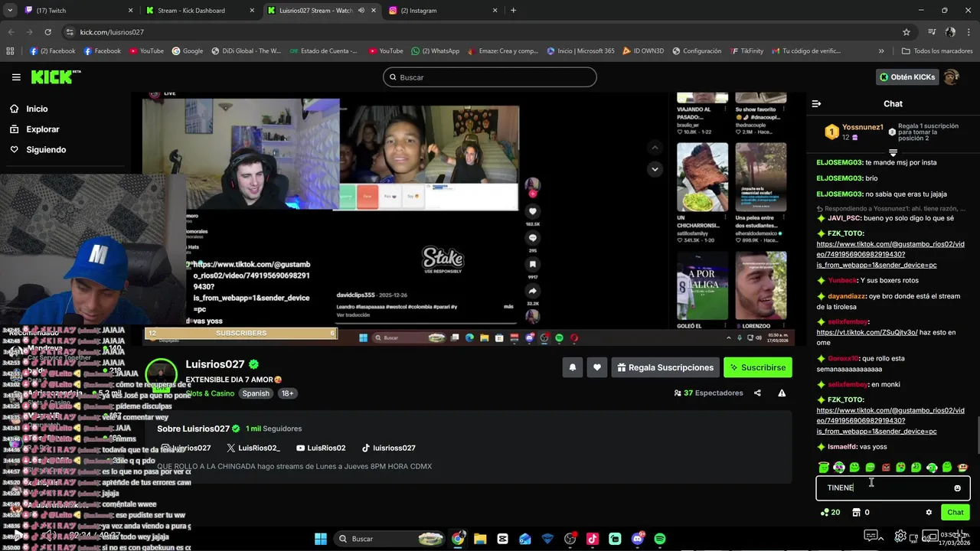This screenshot has width=980, height=551.
Task: Bookmark this page with the star icon
Action: pyautogui.click(x=906, y=32)
